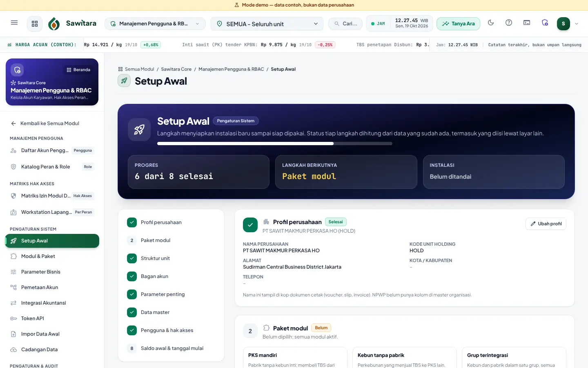Select the Parameter penting checked step
Screen dimensions: 588x368
(171, 294)
